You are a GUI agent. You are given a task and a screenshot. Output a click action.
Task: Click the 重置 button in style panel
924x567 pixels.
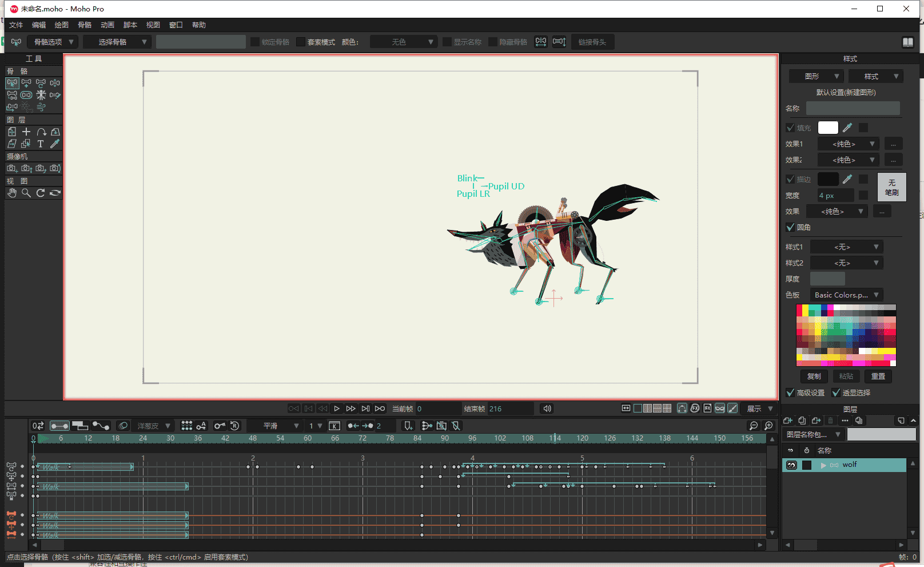(x=878, y=376)
